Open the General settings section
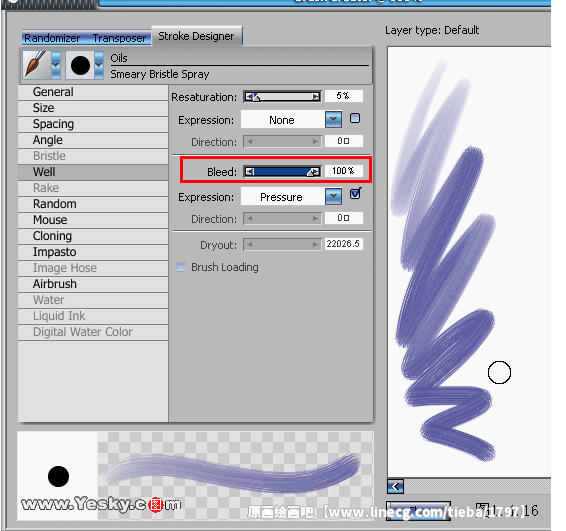The image size is (566, 531). [x=93, y=92]
